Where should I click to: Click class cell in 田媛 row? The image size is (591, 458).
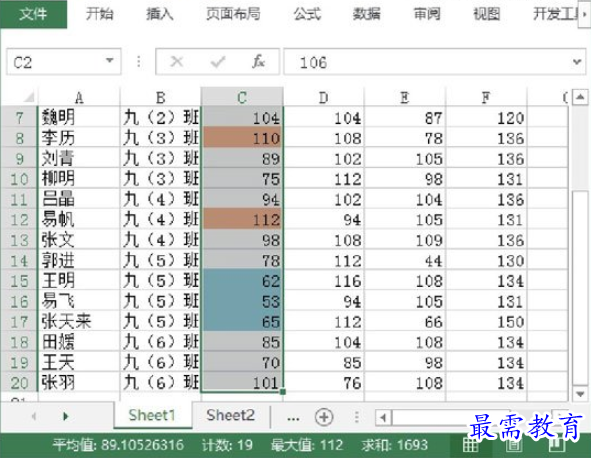click(x=161, y=342)
